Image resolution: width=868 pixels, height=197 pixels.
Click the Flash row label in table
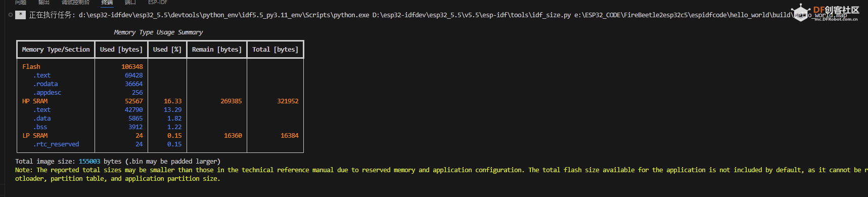click(31, 67)
